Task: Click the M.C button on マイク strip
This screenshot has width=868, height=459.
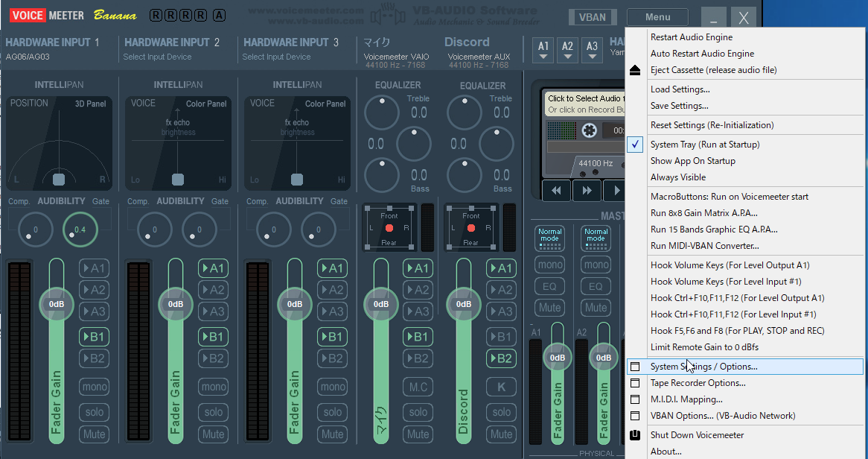Action: click(418, 387)
